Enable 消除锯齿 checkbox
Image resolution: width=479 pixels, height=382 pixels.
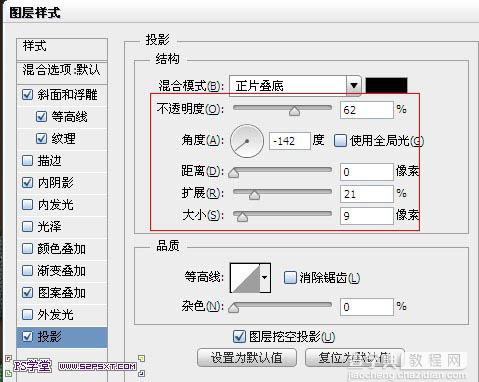coord(290,277)
